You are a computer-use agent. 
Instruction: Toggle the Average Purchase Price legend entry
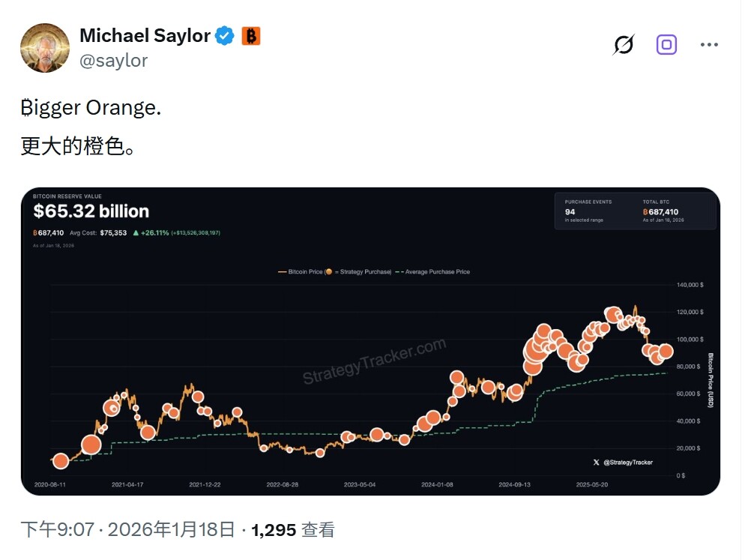coord(435,271)
